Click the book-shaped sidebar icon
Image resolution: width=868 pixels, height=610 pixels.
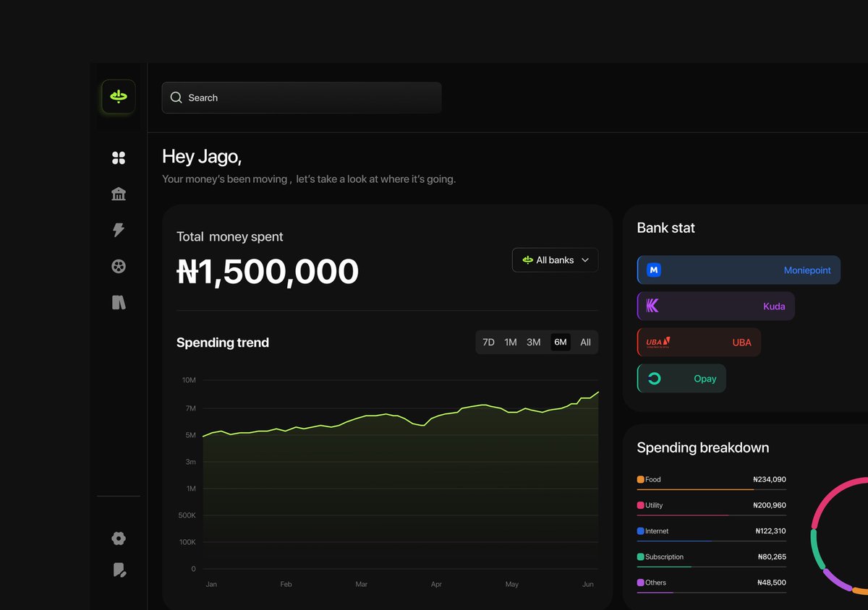point(119,303)
